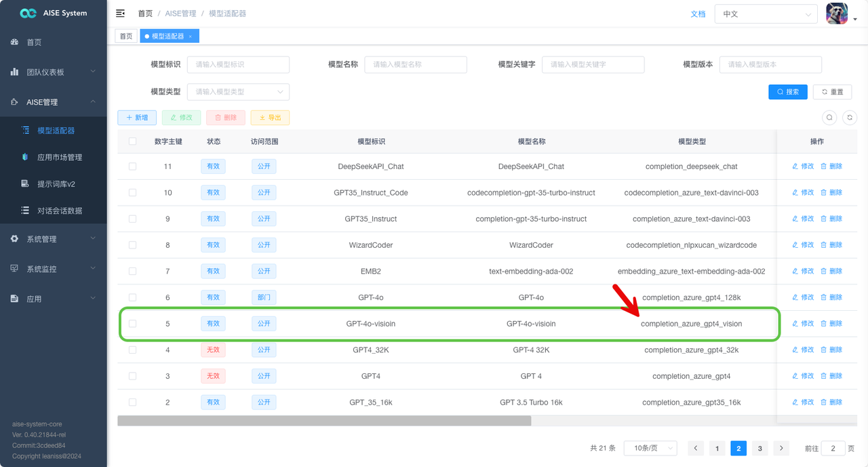Click the refresh circle icon above table
The image size is (868, 467).
pos(850,117)
